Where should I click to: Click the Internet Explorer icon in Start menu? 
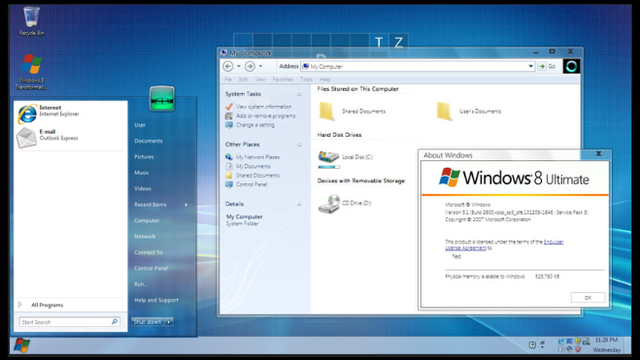[27, 114]
